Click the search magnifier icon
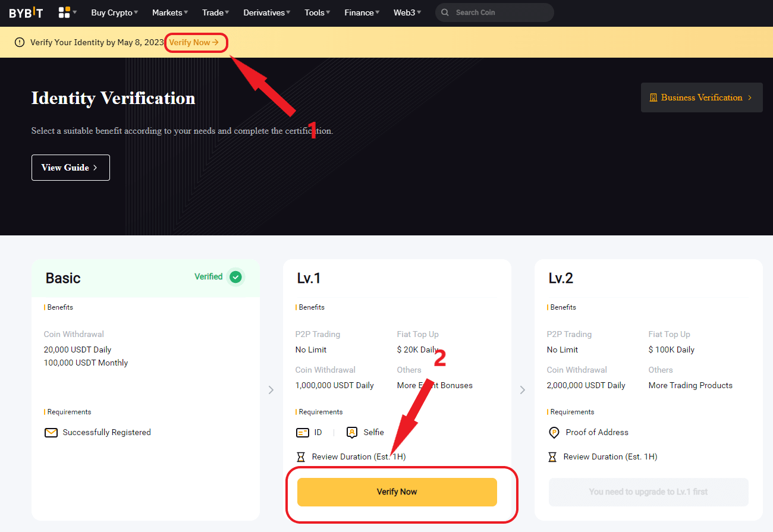773x532 pixels. pos(445,12)
